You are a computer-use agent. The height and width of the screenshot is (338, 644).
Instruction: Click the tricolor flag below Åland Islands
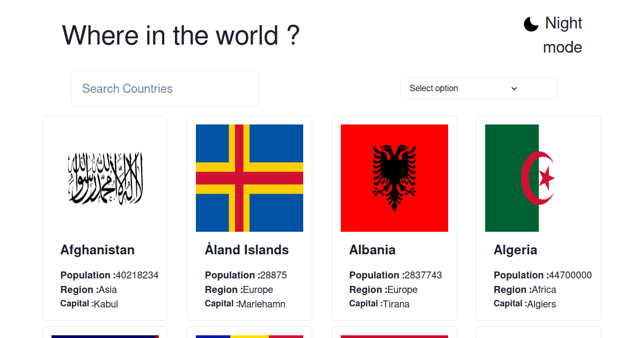pyautogui.click(x=250, y=335)
